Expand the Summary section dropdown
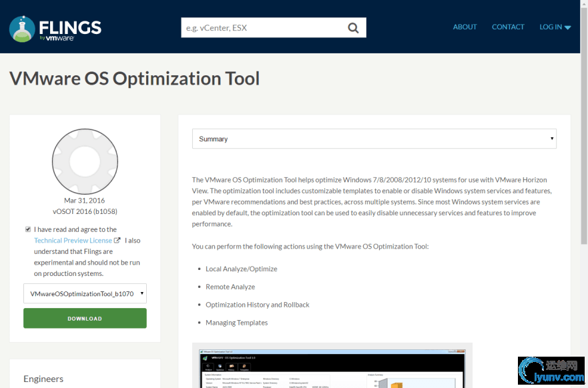Viewport: 588px width, 388px height. [374, 139]
